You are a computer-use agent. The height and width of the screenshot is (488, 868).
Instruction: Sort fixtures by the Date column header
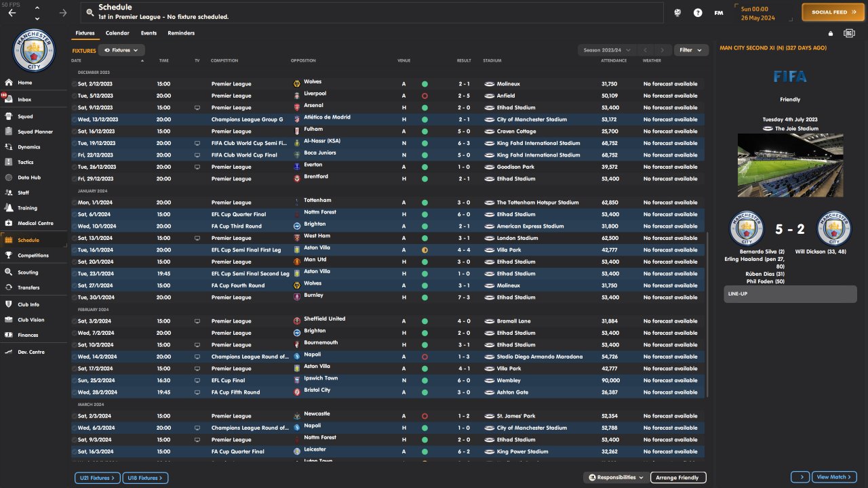pos(77,61)
